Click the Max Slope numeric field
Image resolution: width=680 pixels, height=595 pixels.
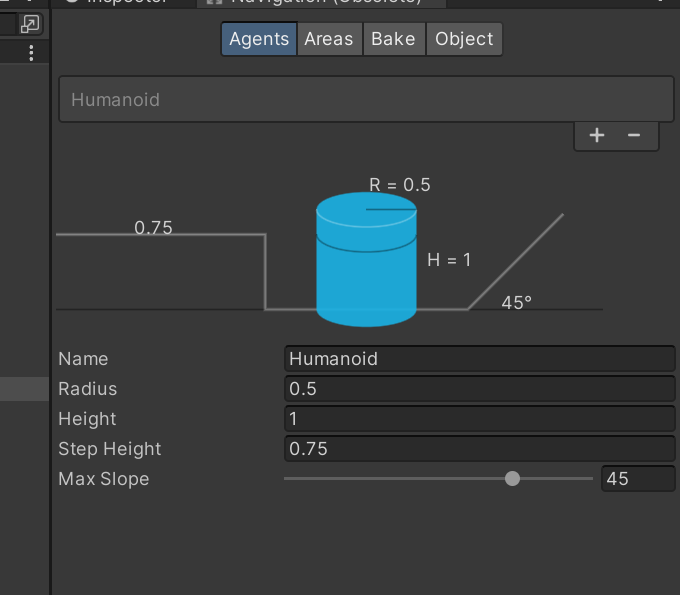coord(638,479)
